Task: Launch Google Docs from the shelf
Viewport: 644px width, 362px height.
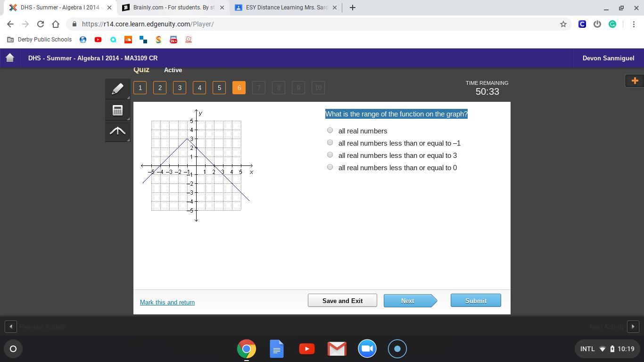Action: (x=276, y=349)
